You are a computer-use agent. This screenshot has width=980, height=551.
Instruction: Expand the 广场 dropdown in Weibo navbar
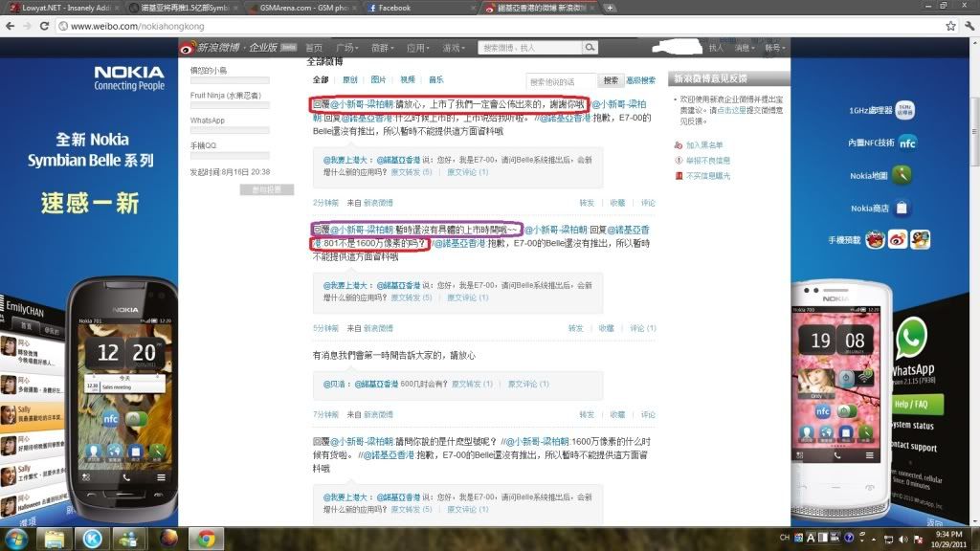pos(346,47)
